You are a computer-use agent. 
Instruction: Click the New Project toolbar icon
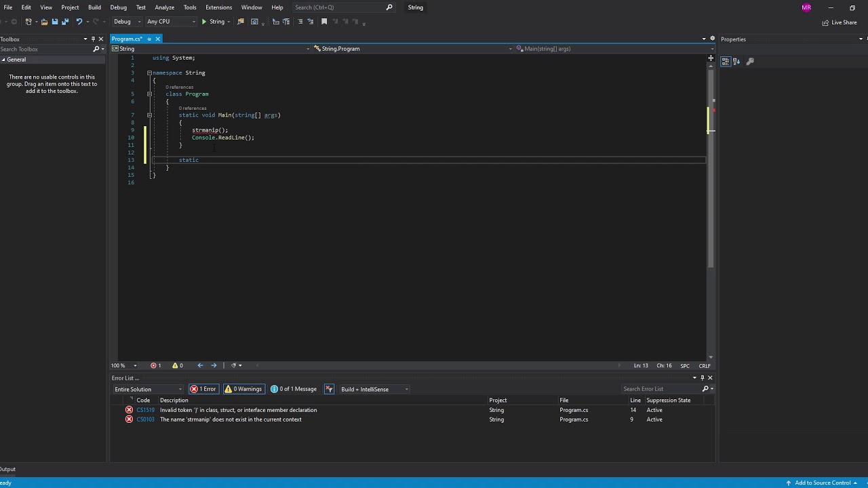[x=29, y=22]
